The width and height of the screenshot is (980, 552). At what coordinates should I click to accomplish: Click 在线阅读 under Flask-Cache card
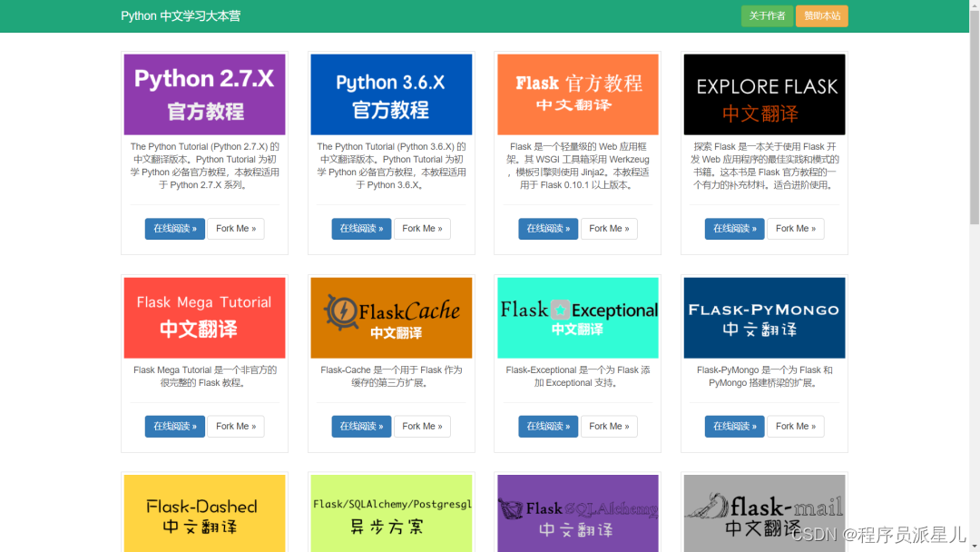[x=361, y=427]
